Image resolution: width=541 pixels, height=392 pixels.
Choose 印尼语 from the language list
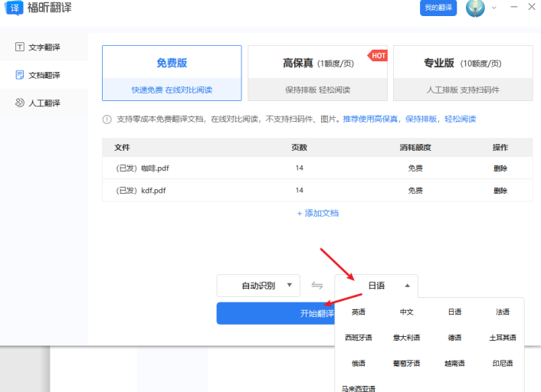tap(503, 363)
